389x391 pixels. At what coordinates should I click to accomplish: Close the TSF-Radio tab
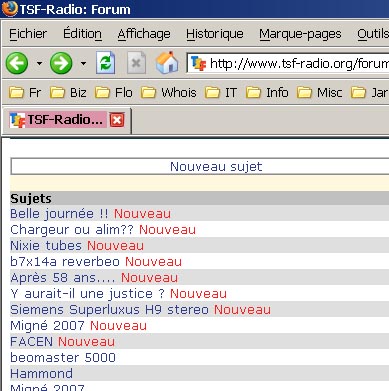point(117,120)
